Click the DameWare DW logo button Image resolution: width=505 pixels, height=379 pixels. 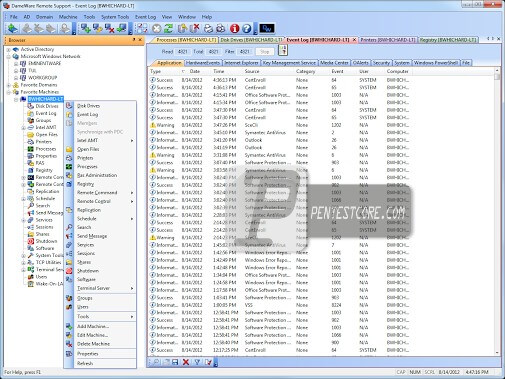pos(267,29)
